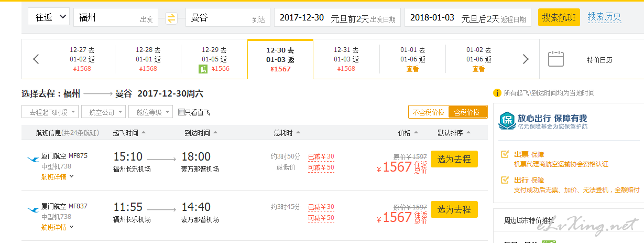This screenshot has height=243, width=644.
Task: Switch to 含税价格 price display
Action: tap(467, 112)
